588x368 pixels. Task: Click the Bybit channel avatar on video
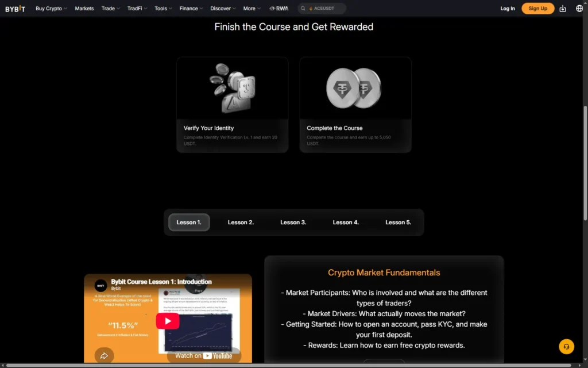coord(100,285)
